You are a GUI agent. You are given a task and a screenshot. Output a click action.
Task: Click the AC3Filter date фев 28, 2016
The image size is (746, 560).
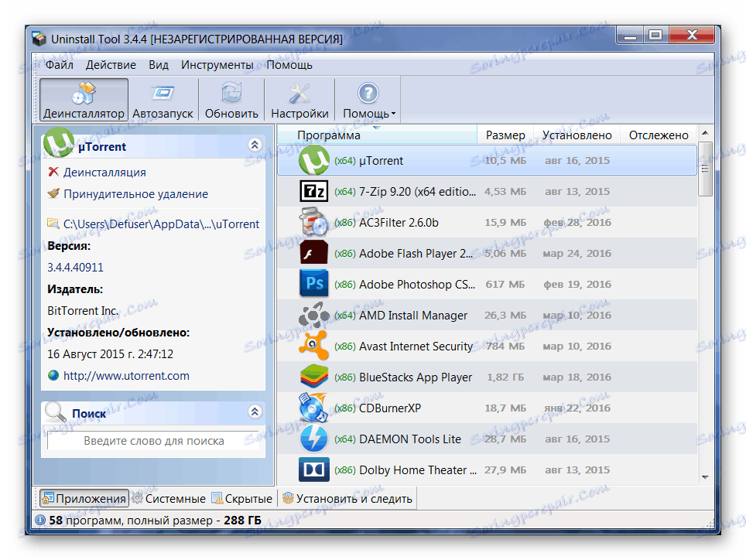[x=577, y=223]
